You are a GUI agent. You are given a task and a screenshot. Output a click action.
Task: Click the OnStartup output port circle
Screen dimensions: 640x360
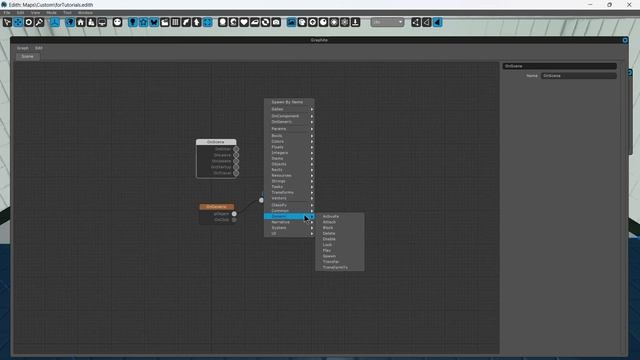pos(236,167)
